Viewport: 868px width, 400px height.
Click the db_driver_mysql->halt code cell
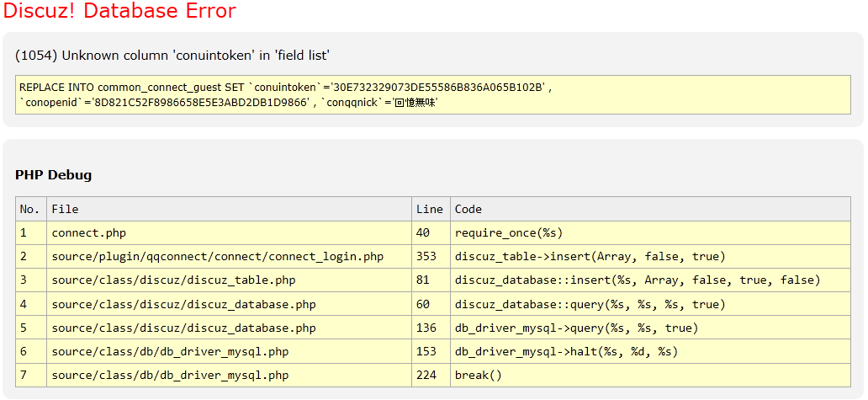pos(566,351)
